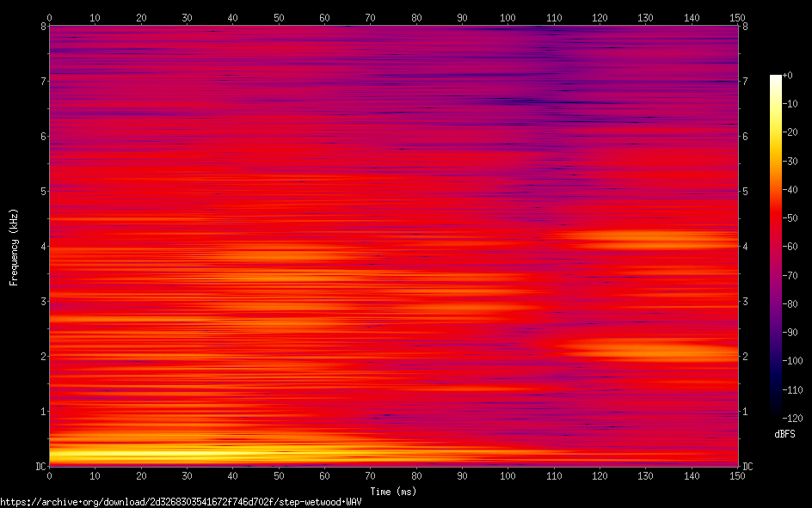The height and width of the screenshot is (508, 812).
Task: Click the 150 tick on the bottom time axis
Action: click(737, 475)
